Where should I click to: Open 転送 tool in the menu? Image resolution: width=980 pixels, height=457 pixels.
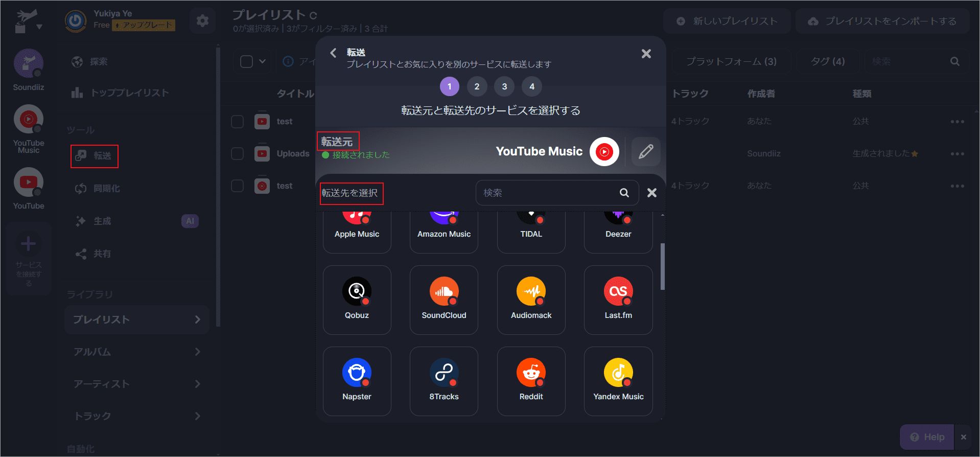[x=95, y=156]
